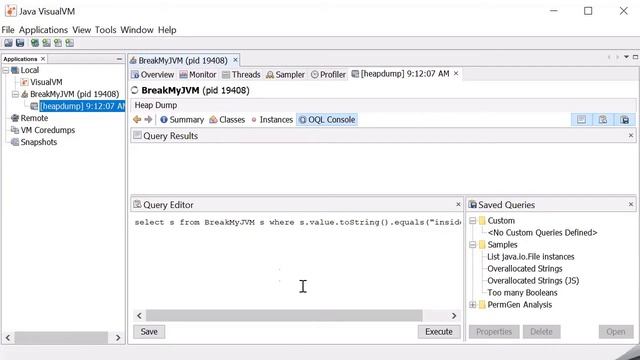Click the Save toolbar icon beside Load
The height and width of the screenshot is (360, 640).
pos(20,43)
